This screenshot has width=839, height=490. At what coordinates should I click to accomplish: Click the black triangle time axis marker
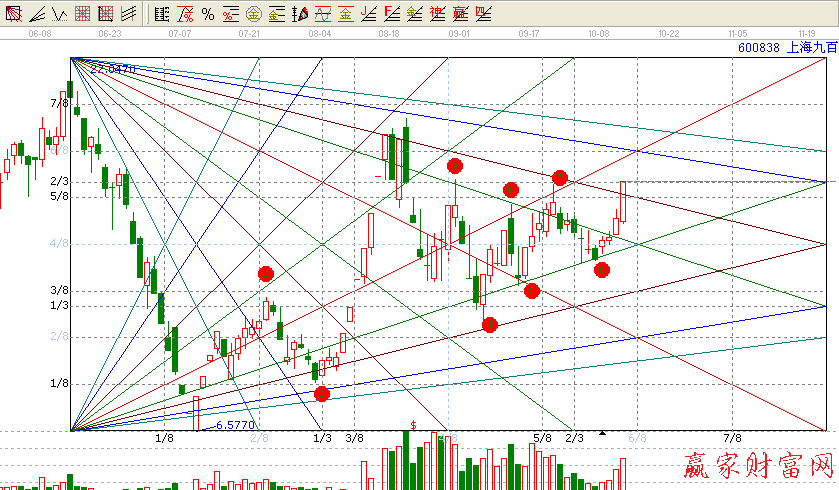(602, 433)
